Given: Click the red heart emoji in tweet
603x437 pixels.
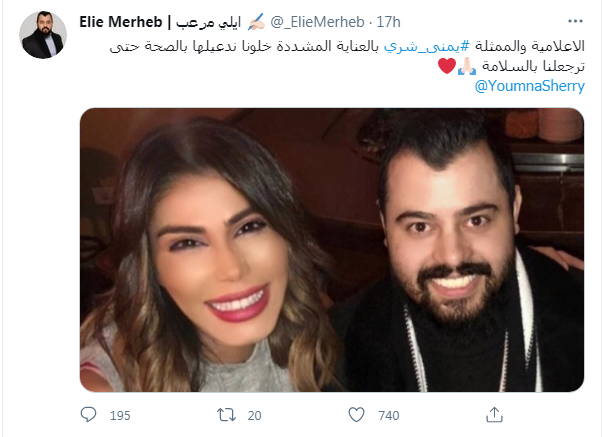Looking at the screenshot, I should coord(447,66).
